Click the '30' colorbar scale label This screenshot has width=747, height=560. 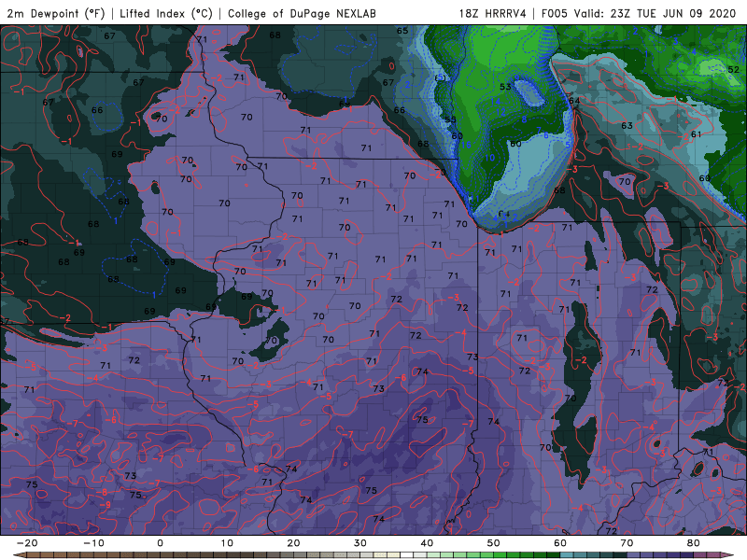point(360,543)
